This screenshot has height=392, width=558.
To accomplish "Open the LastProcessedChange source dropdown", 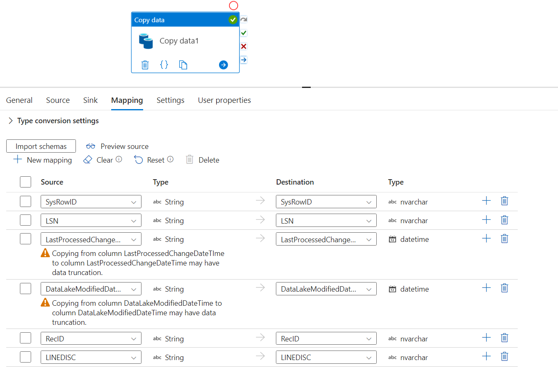I will point(91,239).
